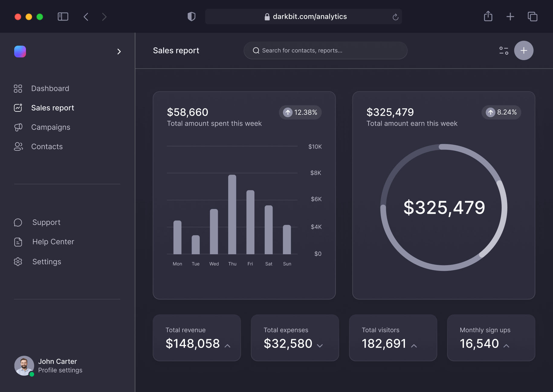The width and height of the screenshot is (553, 392).
Task: Open tab overview icon in browser
Action: [532, 17]
